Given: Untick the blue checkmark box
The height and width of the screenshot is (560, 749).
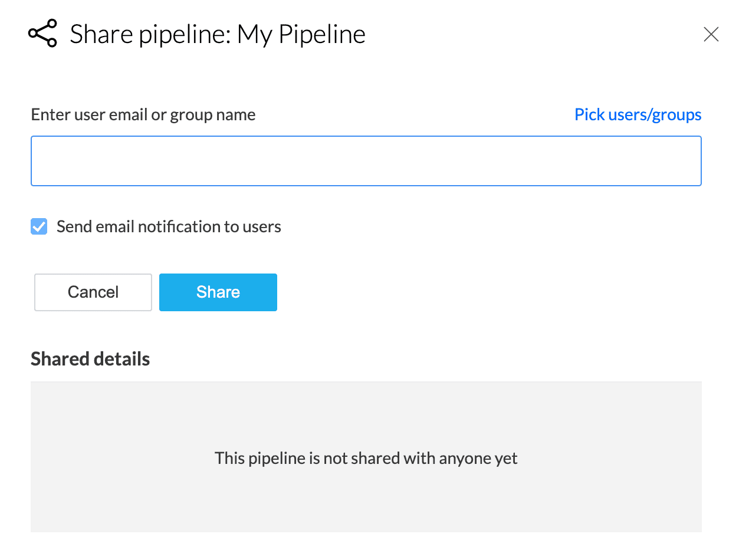Looking at the screenshot, I should 39,227.
